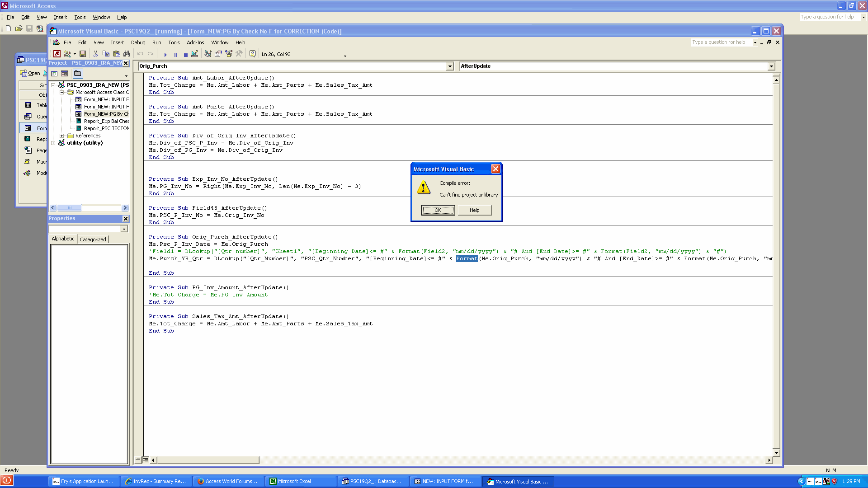Expand the References folder node
Image resolution: width=868 pixels, height=488 pixels.
pos(62,136)
